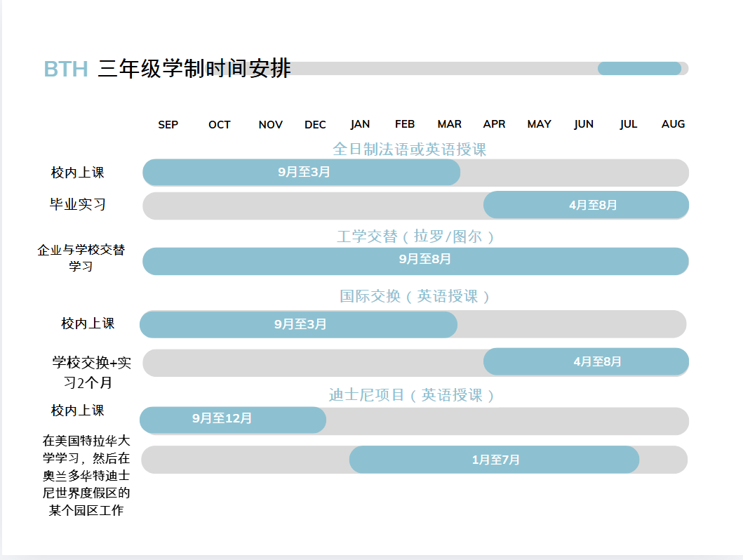Open the 迪士尼项目（英语授课）section heading
The image size is (743, 560).
pos(413,395)
